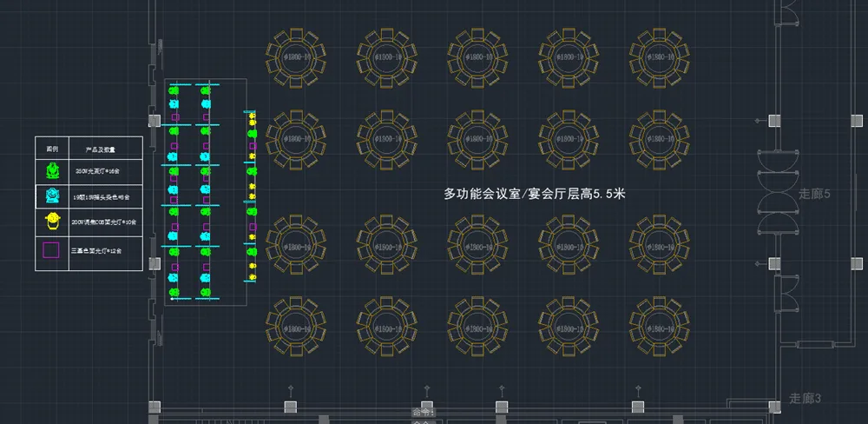Click the moving head wash light quantity text
The height and width of the screenshot is (424, 868).
(102, 196)
